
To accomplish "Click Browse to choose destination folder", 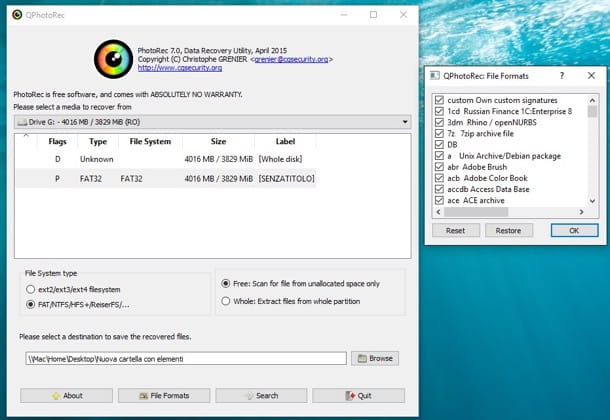I will pos(375,358).
